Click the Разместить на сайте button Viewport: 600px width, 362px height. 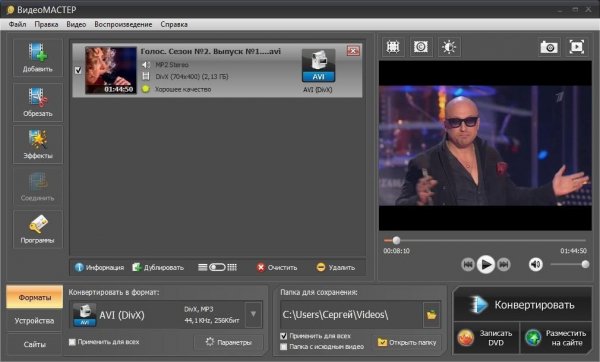click(x=556, y=338)
